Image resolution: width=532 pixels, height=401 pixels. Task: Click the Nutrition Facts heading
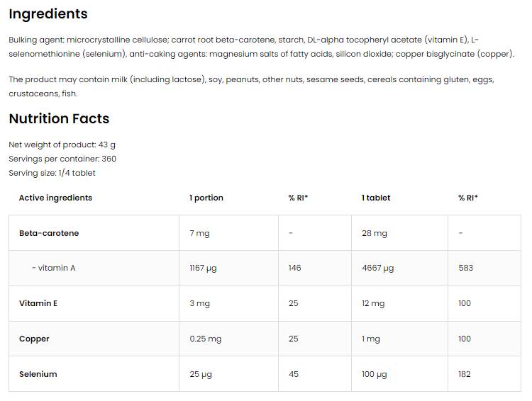tap(59, 119)
